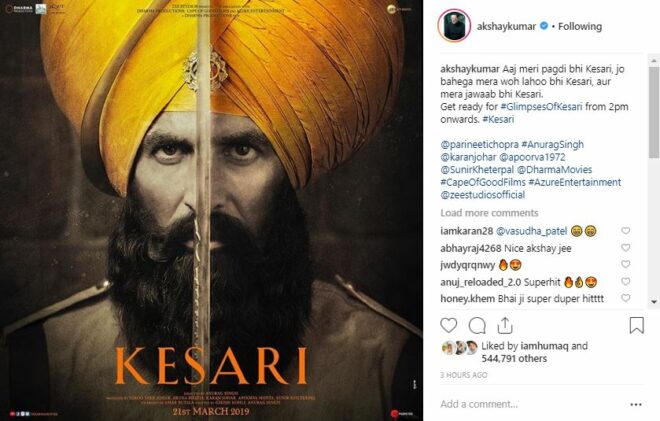Open the @karanjohar mention
This screenshot has height=421, width=660.
point(468,157)
